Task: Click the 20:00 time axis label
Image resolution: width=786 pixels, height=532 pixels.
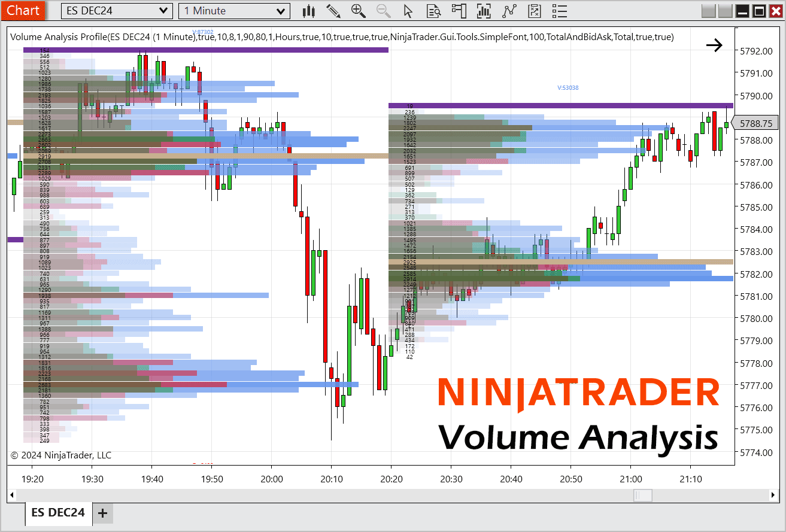Action: [x=271, y=479]
